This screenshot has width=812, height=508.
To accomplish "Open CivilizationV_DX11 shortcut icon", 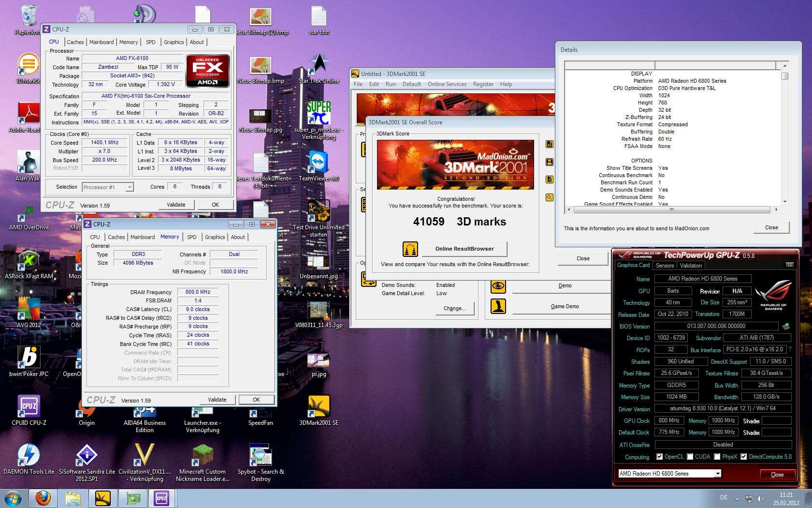I will tap(145, 462).
